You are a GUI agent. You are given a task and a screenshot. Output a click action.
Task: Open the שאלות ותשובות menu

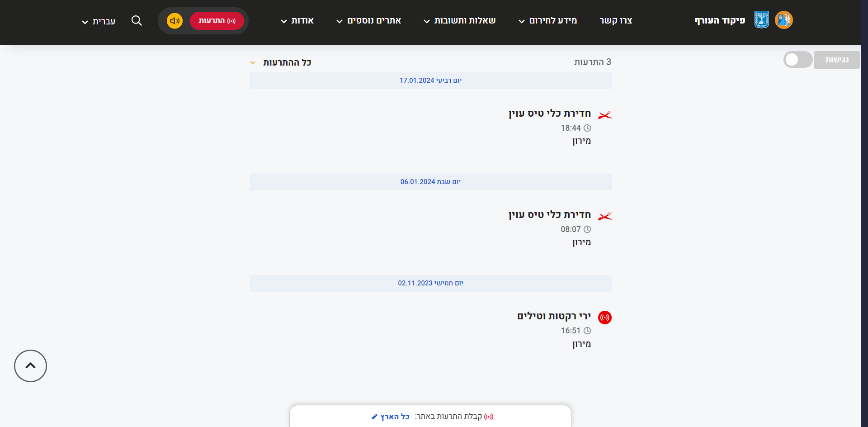459,21
